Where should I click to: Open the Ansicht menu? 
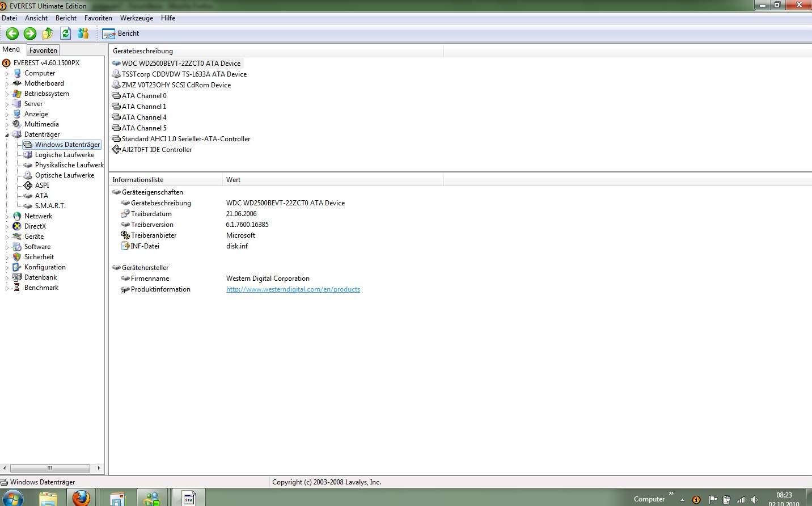pyautogui.click(x=36, y=18)
